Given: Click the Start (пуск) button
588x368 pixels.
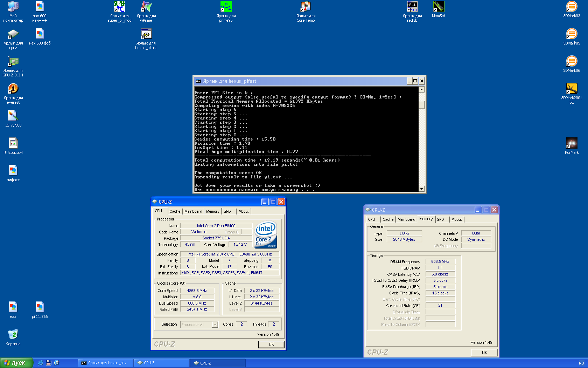Looking at the screenshot, I should [16, 363].
